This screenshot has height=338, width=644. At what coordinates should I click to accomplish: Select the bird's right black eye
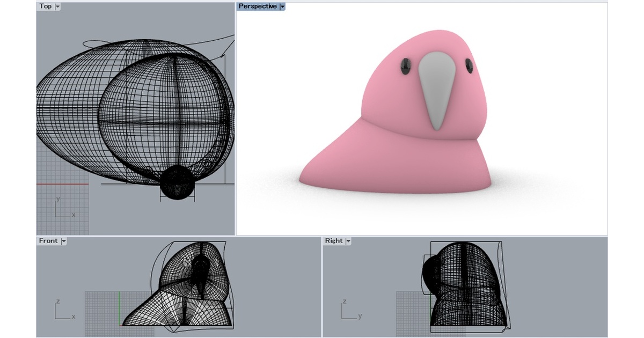coord(469,66)
